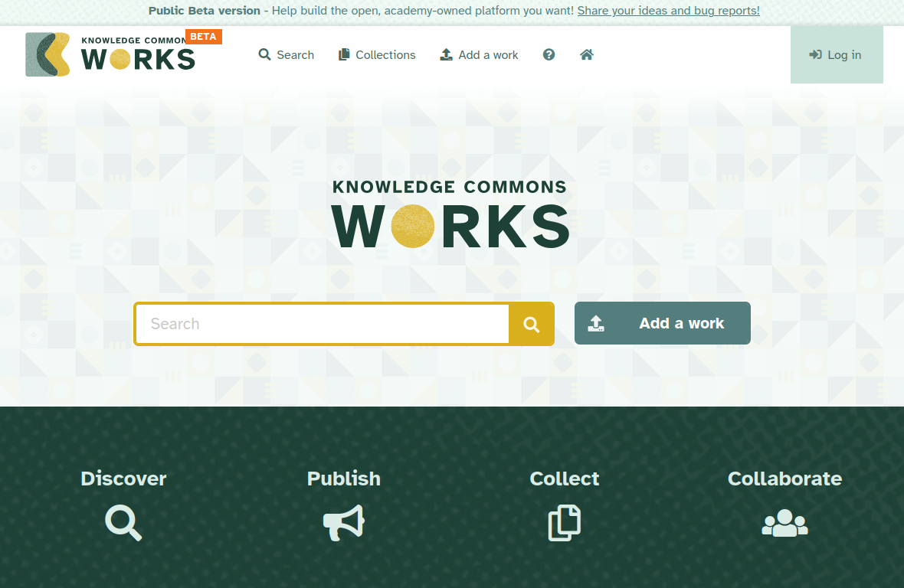Open the help question mark icon

click(549, 54)
